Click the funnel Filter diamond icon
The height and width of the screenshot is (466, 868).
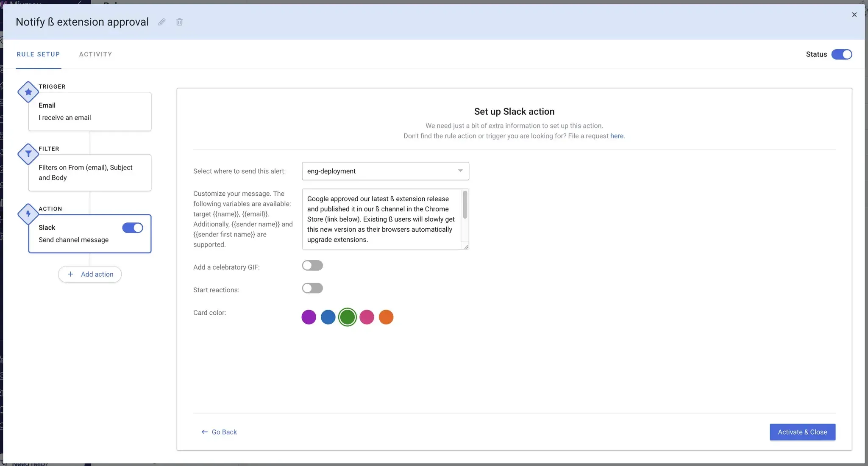(28, 154)
